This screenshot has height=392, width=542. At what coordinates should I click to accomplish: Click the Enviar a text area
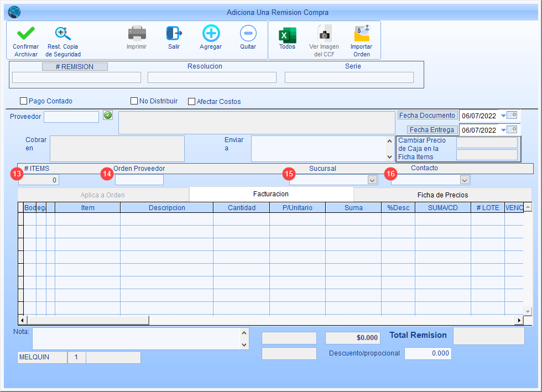coord(319,149)
